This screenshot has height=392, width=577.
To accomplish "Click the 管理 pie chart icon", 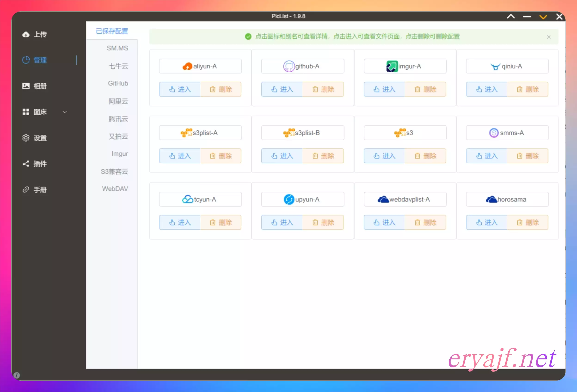I will click(26, 60).
